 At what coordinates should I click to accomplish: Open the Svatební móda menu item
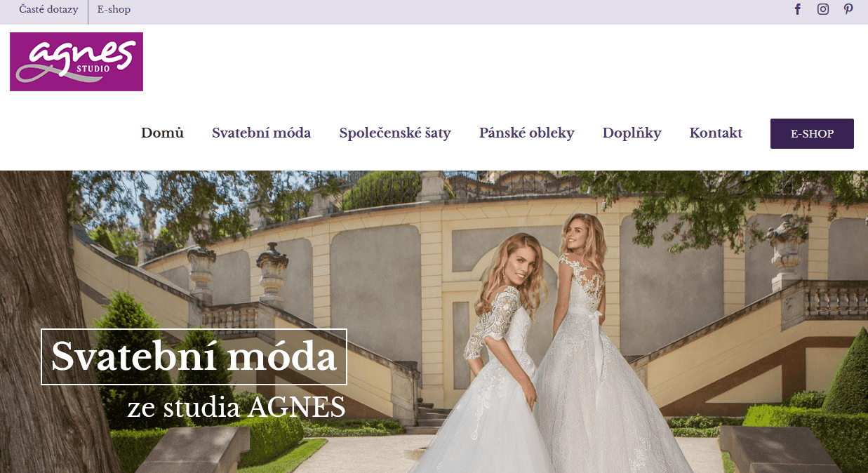click(x=261, y=133)
